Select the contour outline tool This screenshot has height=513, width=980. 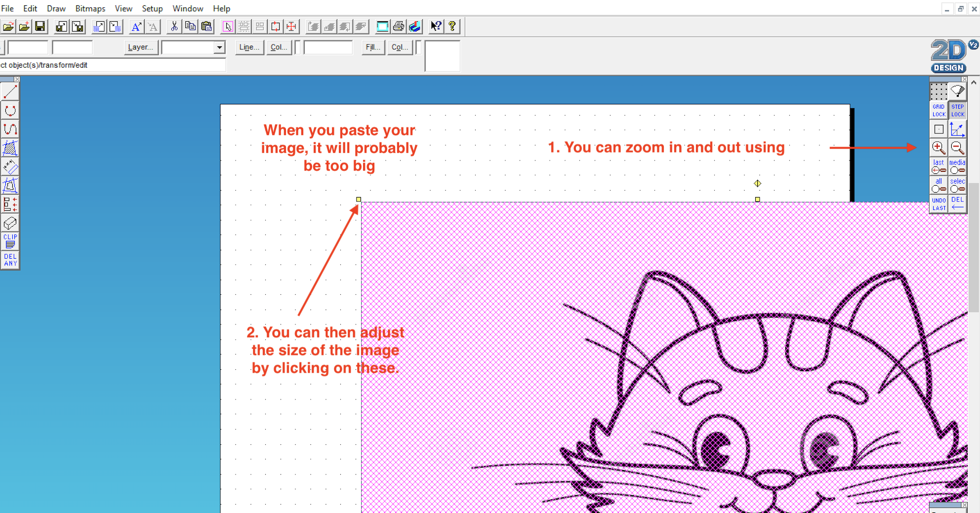click(x=10, y=186)
